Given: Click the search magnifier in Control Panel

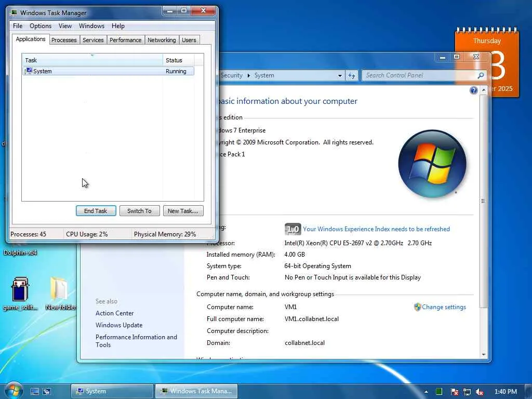Looking at the screenshot, I should click(481, 75).
